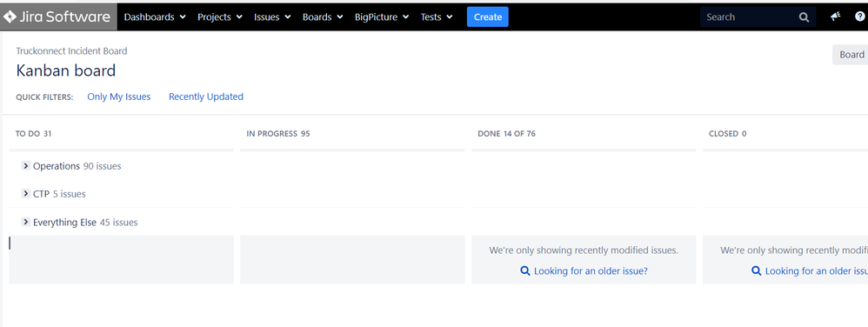Expand the CTP swimlane
This screenshot has height=327, width=868.
pyautogui.click(x=25, y=193)
